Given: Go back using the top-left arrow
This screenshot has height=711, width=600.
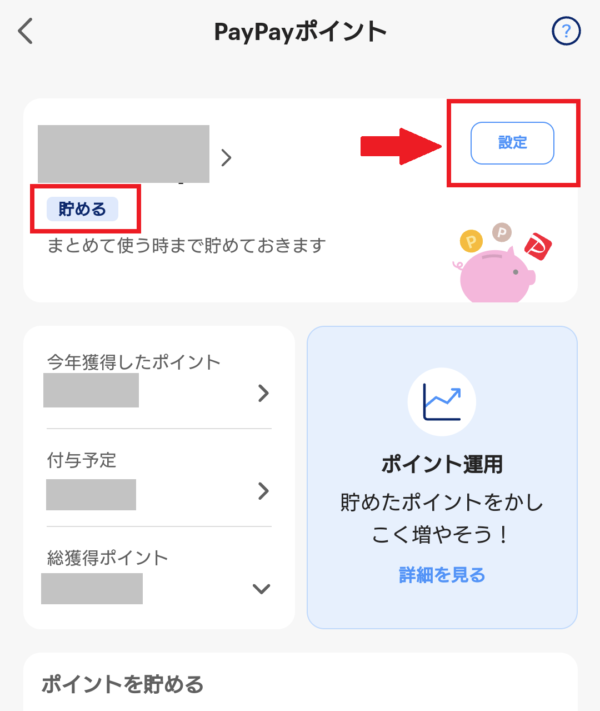Looking at the screenshot, I should pos(26,31).
